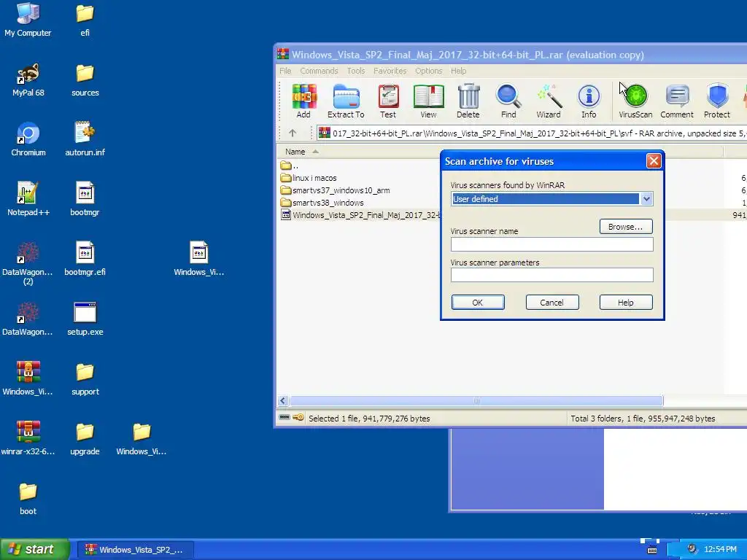Select the efi folder on desktop

(x=85, y=20)
